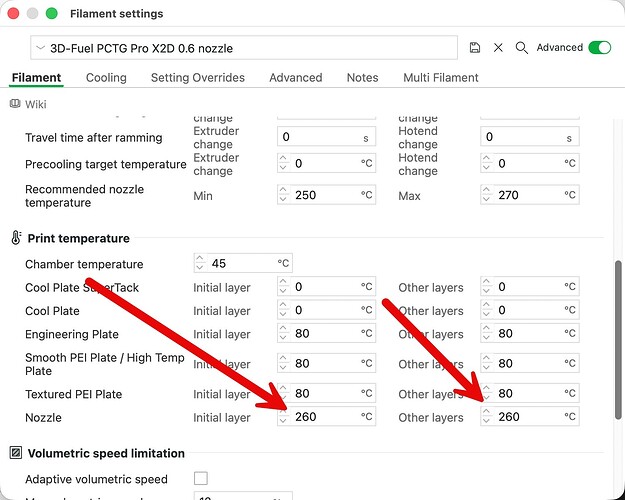Decrease recommended nozzle Max temperature stepper
Screen dimensions: 625x500
tap(487, 199)
